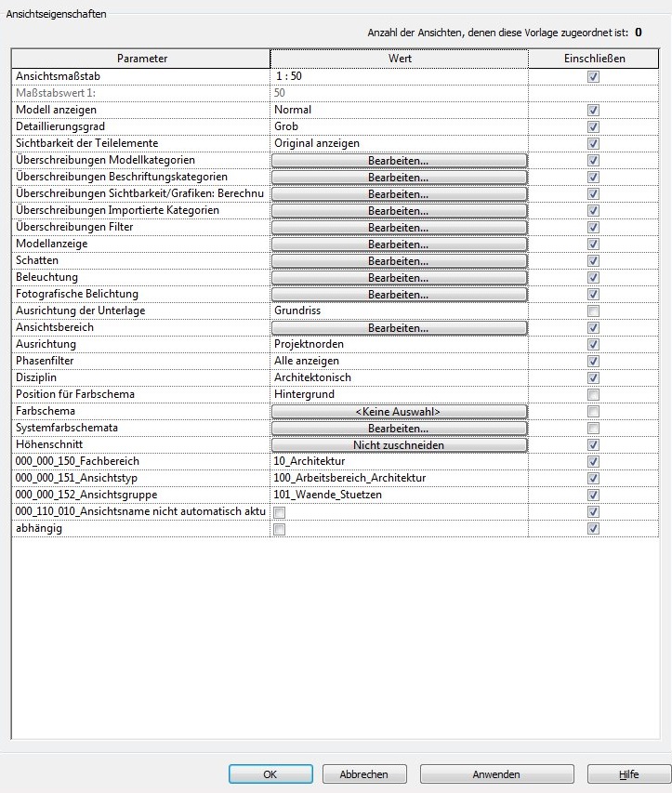This screenshot has height=793, width=672.
Task: Edit the 000_000_152_Ansichtsgruppe value field
Action: click(x=399, y=496)
